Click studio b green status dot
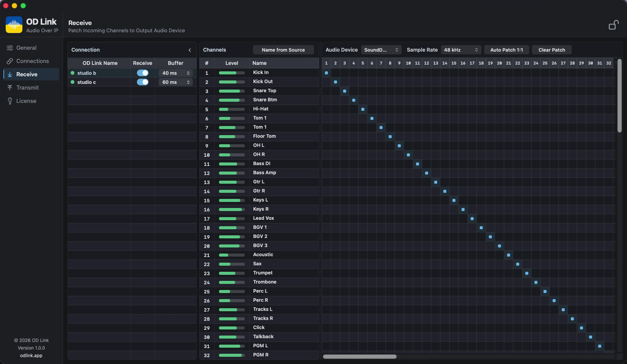This screenshot has height=364, width=627. (x=72, y=73)
